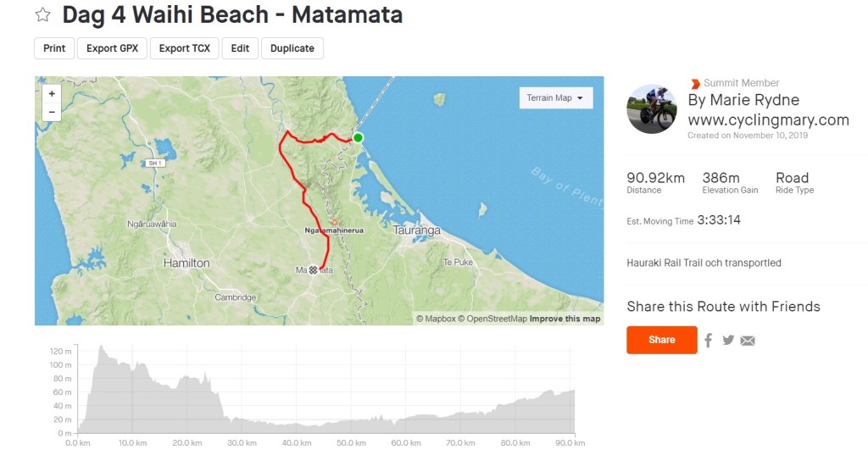Export route as GPX
The image size is (868, 461).
point(114,48)
